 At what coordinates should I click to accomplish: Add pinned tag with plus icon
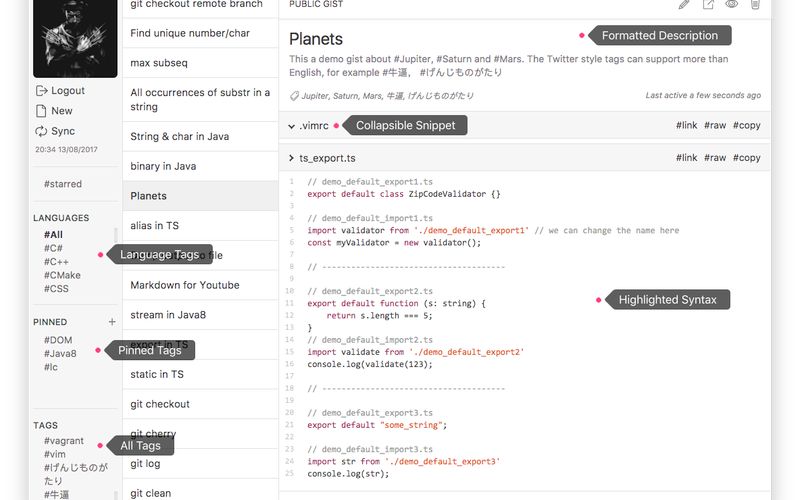112,322
